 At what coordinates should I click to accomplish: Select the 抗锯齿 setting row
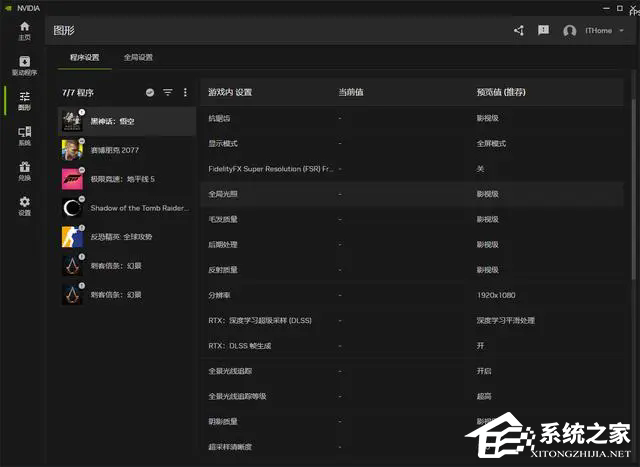(x=412, y=118)
